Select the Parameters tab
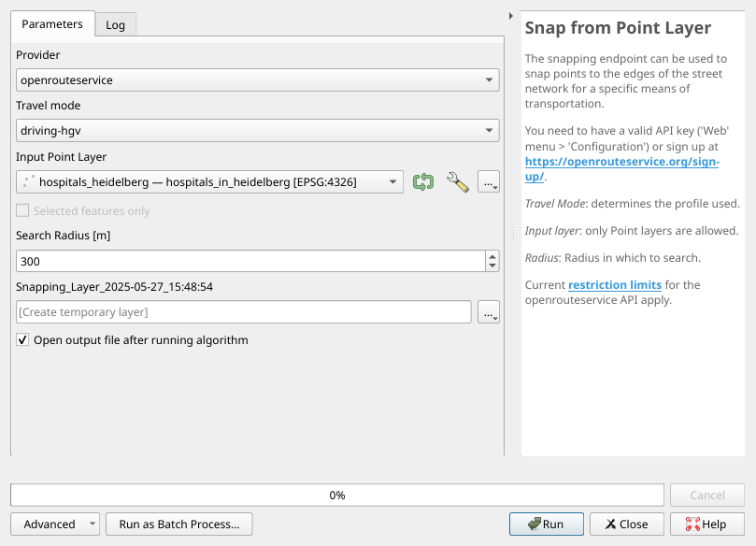This screenshot has width=756, height=546. pos(52,24)
